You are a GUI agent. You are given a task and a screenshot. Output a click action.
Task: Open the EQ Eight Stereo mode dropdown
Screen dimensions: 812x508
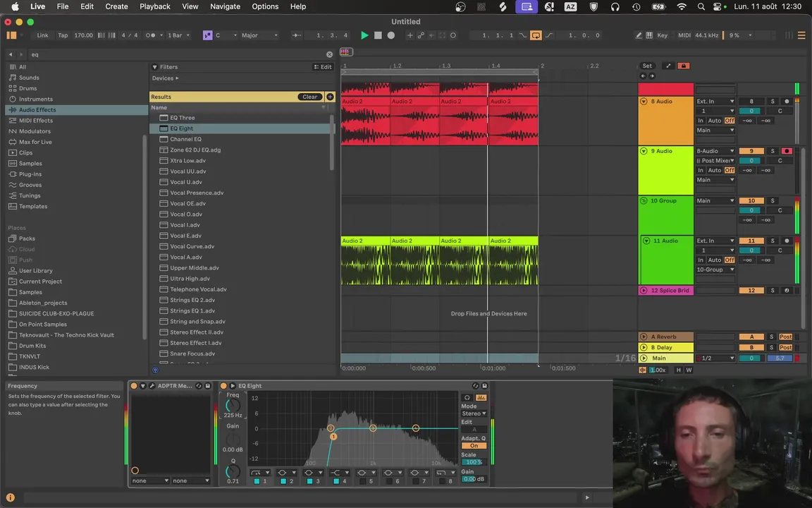point(474,413)
